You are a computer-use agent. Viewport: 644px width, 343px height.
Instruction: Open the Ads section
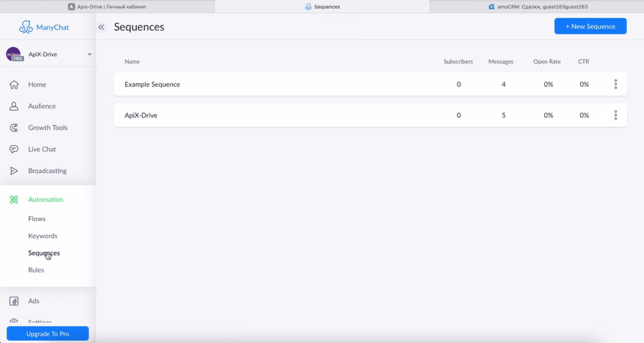point(34,301)
